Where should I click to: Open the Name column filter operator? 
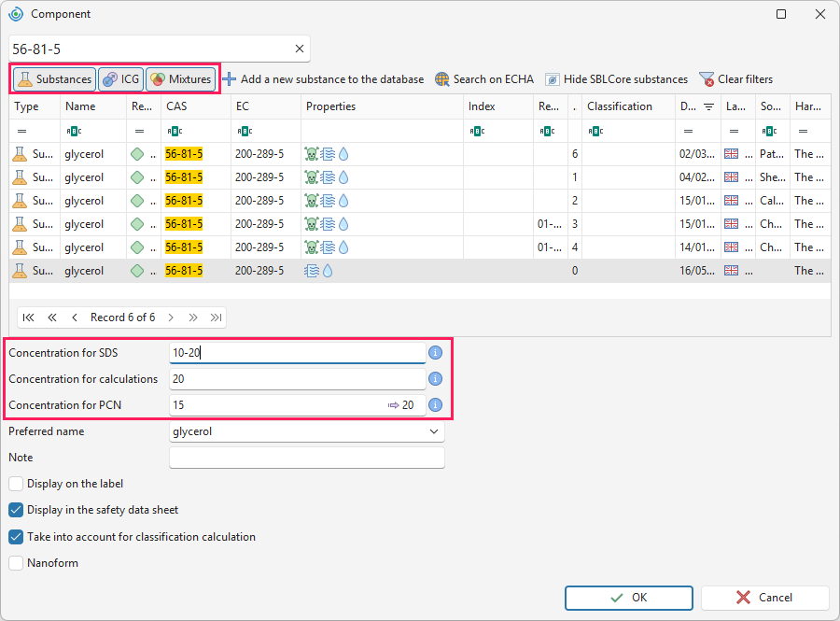[75, 132]
